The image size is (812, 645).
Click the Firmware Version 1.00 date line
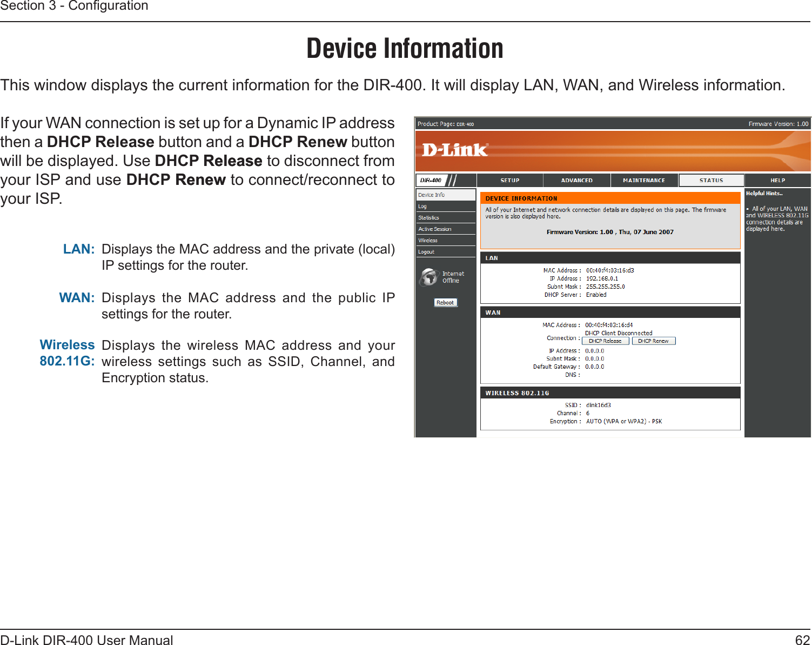pos(610,232)
